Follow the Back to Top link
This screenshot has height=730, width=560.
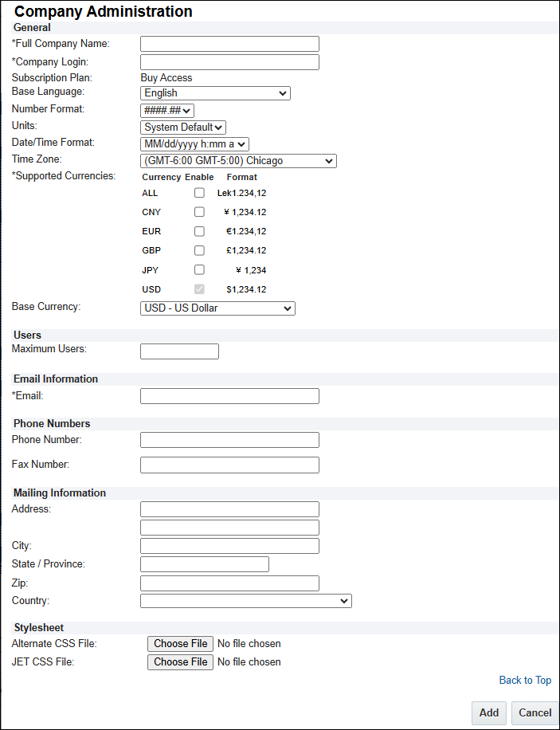click(525, 681)
